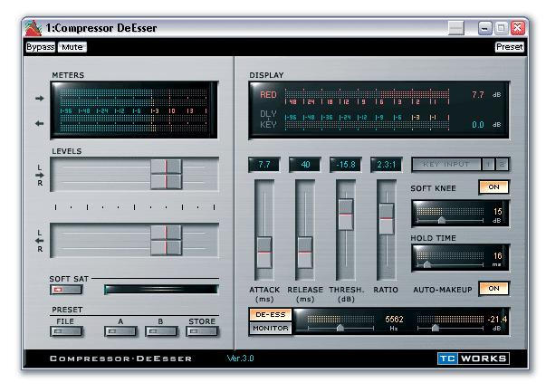Image resolution: width=546 pixels, height=392 pixels.
Task: Close the Compressor DeEsser window
Action: 518,28
